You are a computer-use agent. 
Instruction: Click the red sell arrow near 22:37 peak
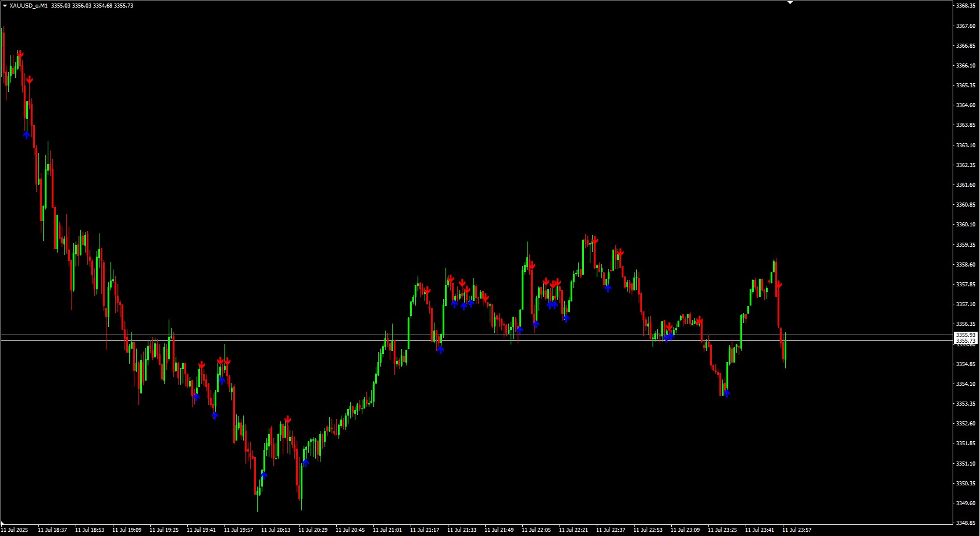point(621,253)
